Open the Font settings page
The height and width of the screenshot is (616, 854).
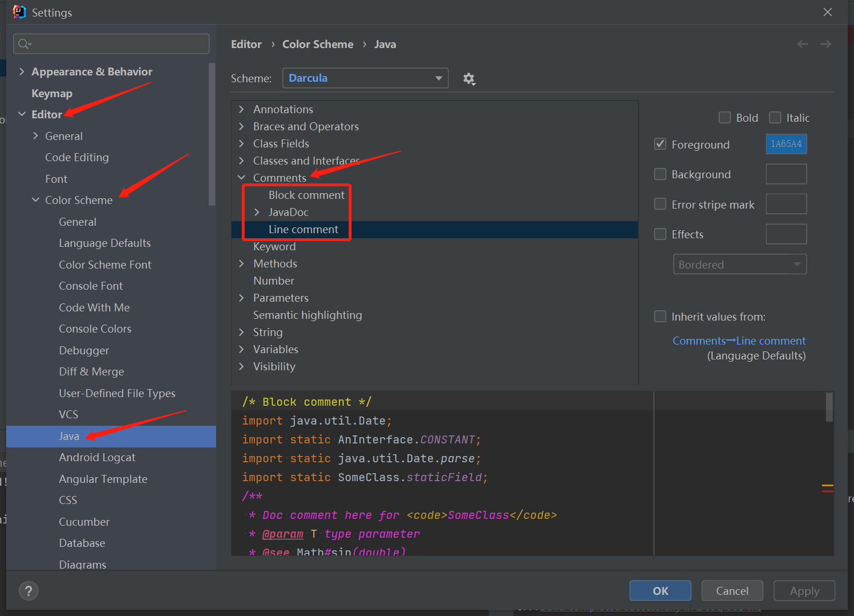point(56,179)
